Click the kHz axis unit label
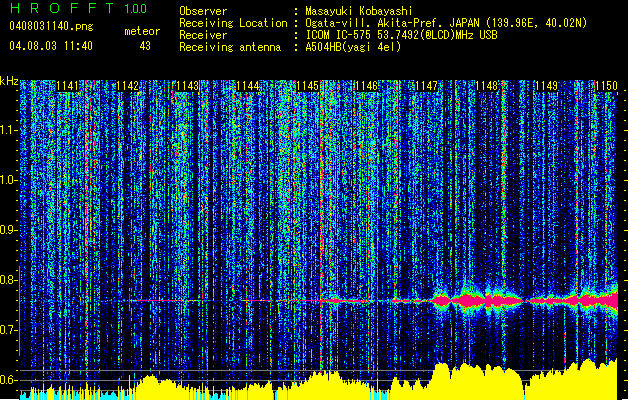This screenshot has height=400, width=629. 9,81
